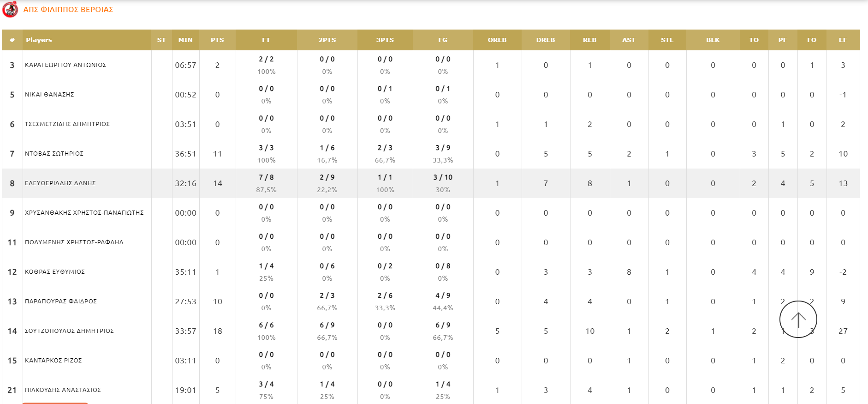Screen dimensions: 868x404
Task: Click the EF column header
Action: (843, 40)
